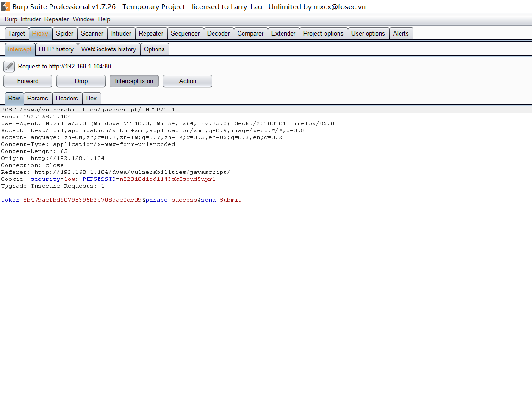This screenshot has height=401, width=532.
Task: Switch to WebSockets history tab
Action: [109, 49]
